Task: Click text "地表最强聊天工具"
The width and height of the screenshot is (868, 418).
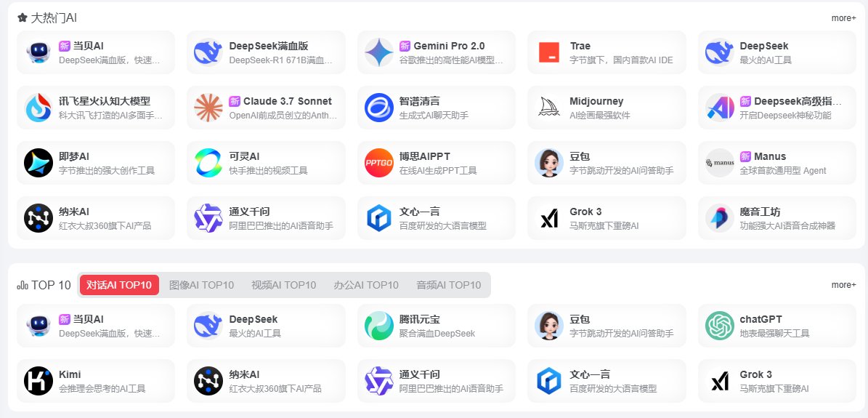Action: 774,333
